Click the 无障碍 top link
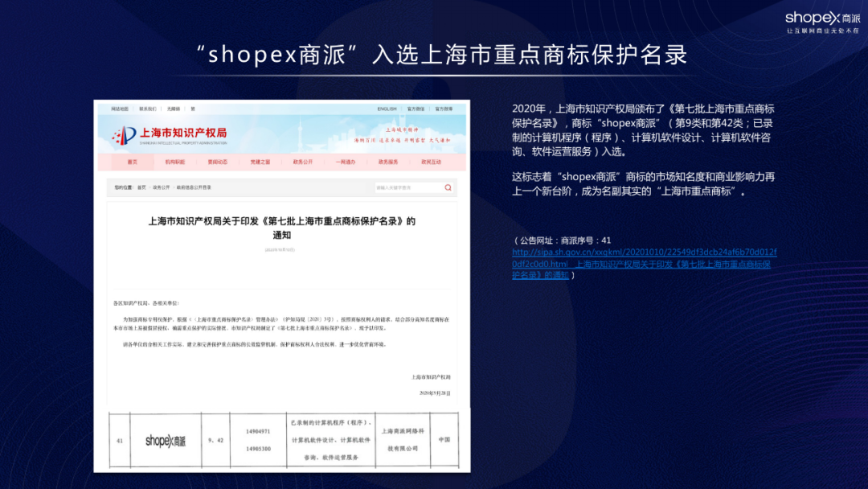The image size is (868, 489). point(174,109)
